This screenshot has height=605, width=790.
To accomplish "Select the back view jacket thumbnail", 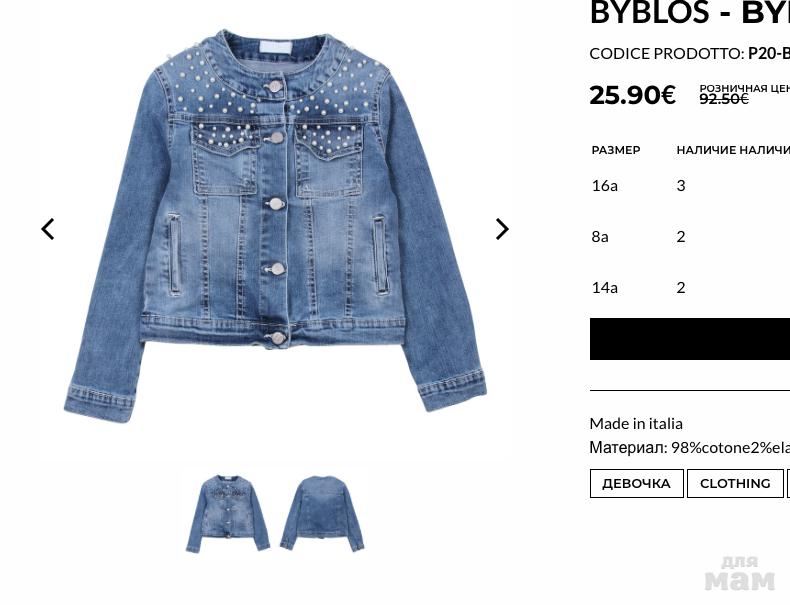I will coord(322,513).
